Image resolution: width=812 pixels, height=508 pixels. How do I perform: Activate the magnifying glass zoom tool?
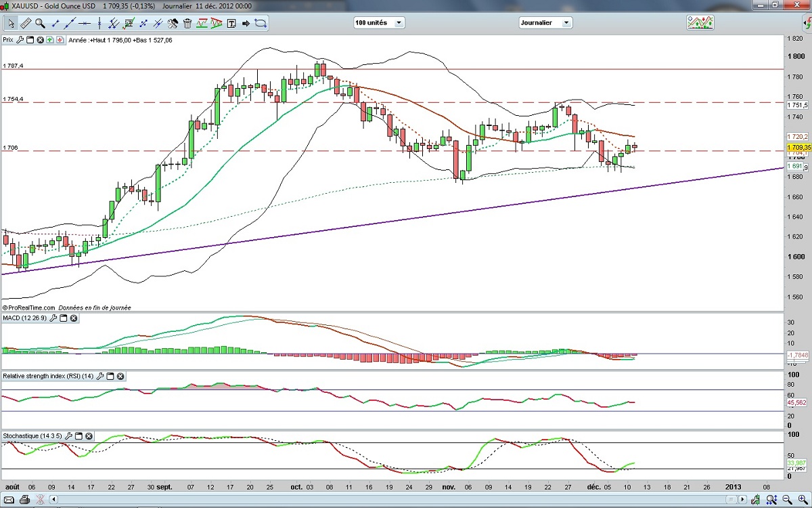(x=40, y=23)
